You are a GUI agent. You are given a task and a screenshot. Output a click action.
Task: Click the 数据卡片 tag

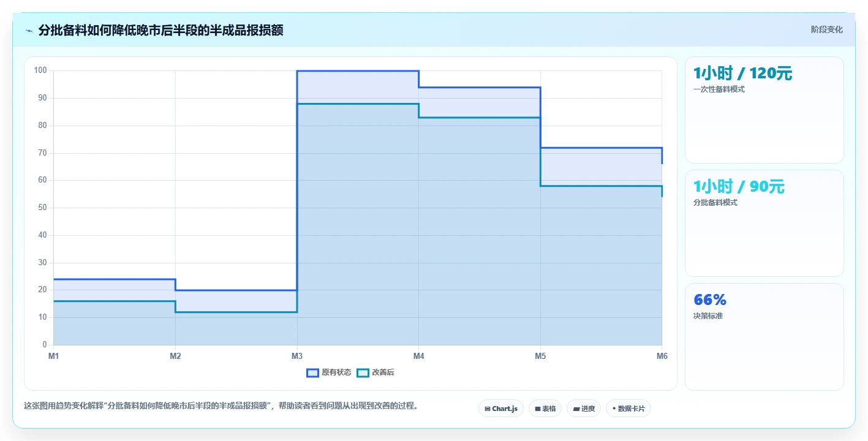click(x=628, y=409)
